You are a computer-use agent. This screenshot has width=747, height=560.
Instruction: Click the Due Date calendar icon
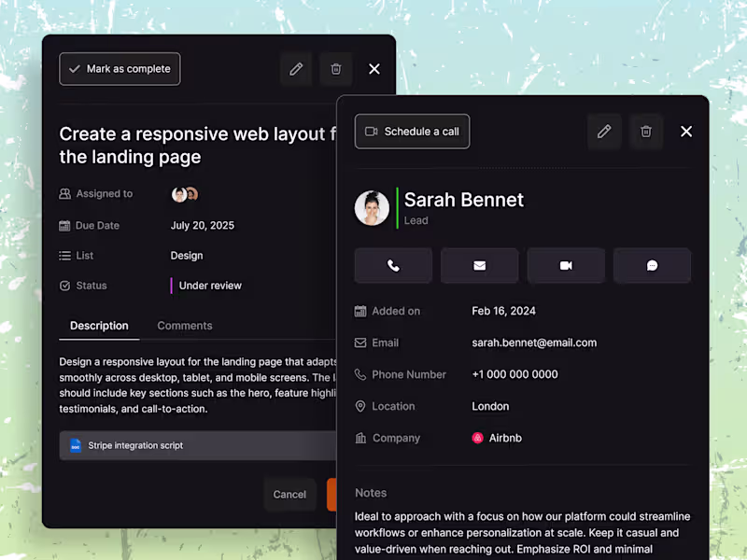tap(64, 226)
